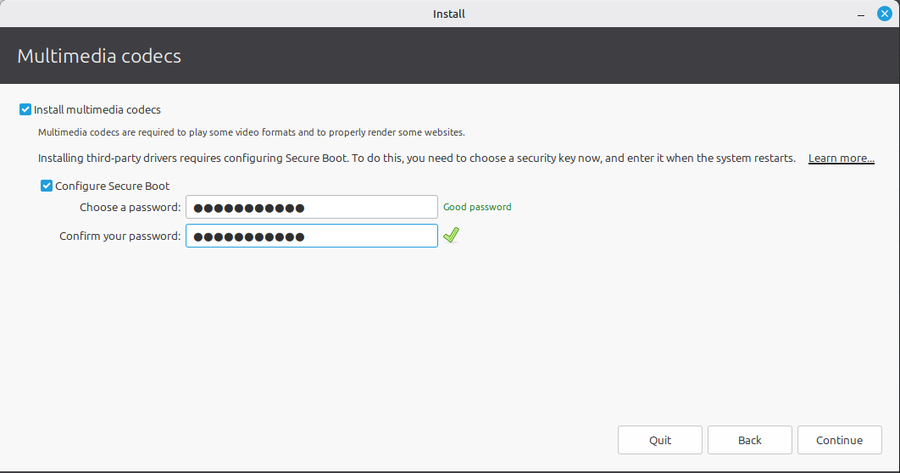The width and height of the screenshot is (900, 473).
Task: Close the Install window
Action: pos(885,14)
